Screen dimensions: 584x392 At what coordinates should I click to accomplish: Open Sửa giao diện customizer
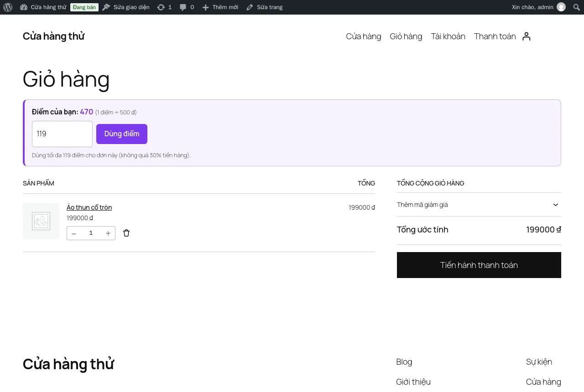126,7
